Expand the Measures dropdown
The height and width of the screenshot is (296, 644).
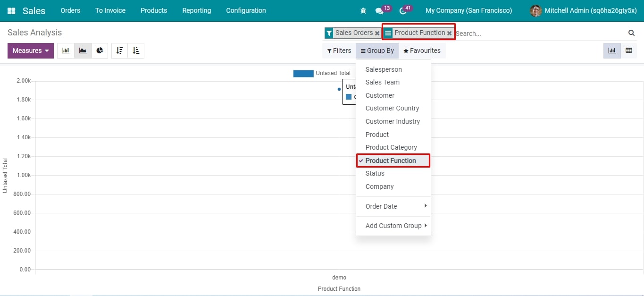tap(31, 51)
